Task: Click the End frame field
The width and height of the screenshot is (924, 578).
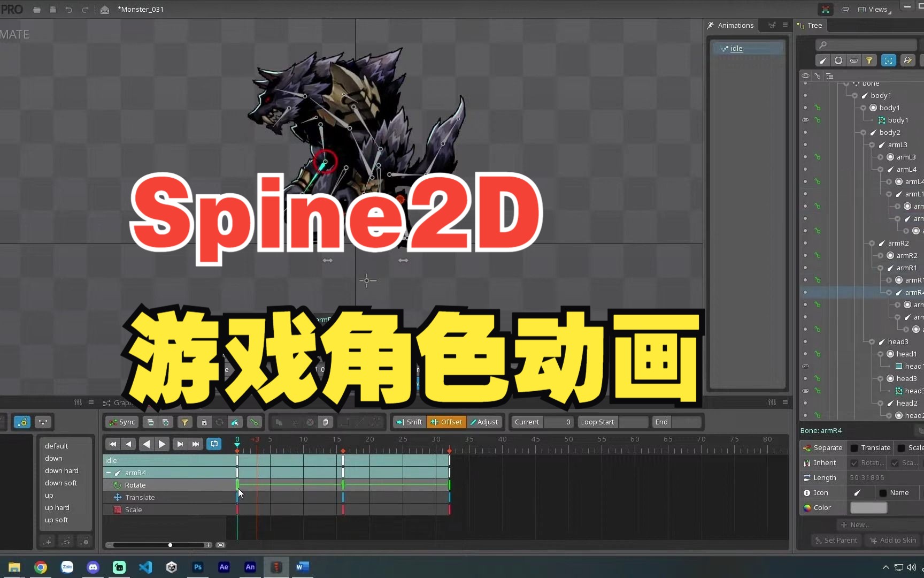Action: coord(686,422)
